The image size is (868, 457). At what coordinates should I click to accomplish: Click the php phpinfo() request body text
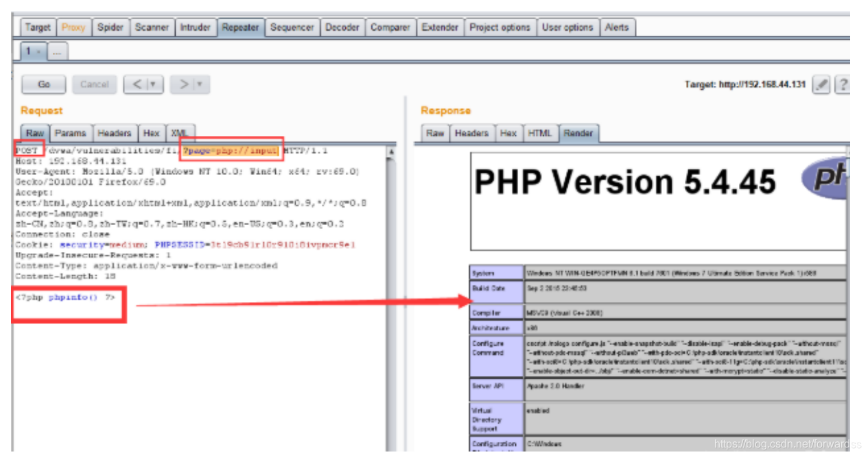(64, 297)
